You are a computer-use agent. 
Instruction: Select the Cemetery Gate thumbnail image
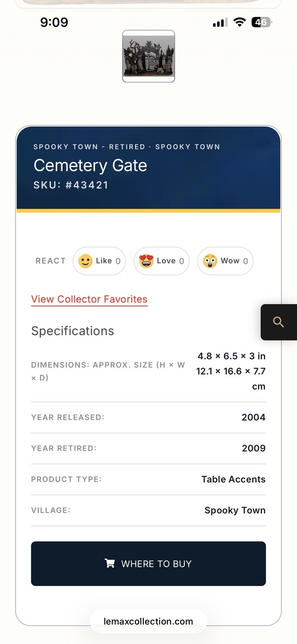(148, 56)
